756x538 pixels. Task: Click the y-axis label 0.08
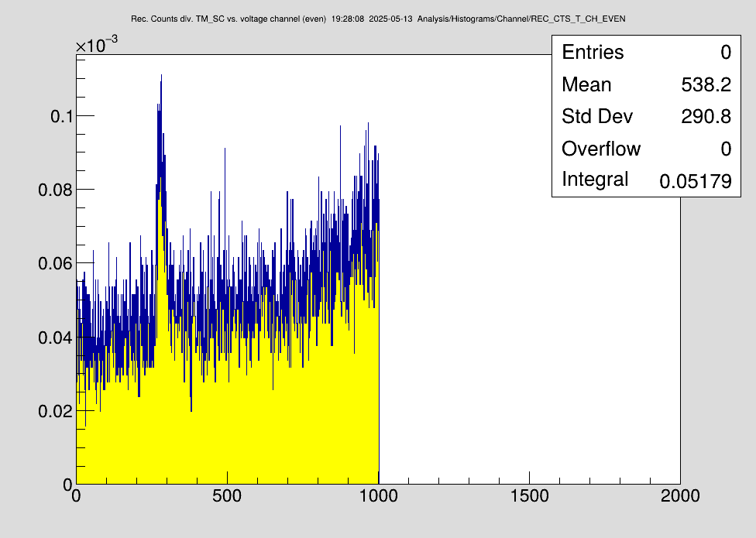[x=56, y=190]
